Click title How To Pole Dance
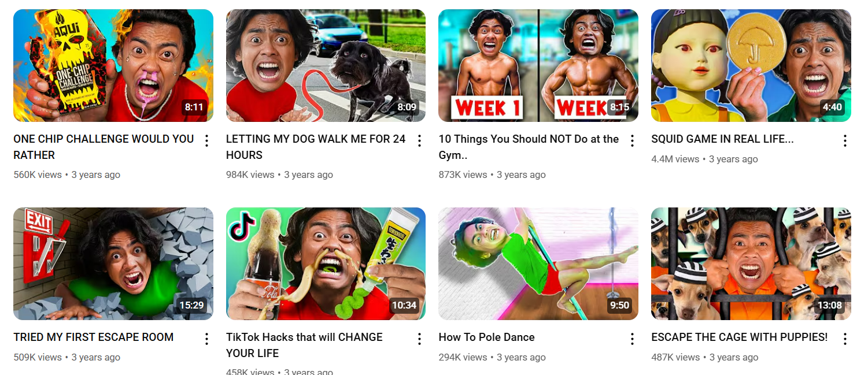 click(486, 337)
